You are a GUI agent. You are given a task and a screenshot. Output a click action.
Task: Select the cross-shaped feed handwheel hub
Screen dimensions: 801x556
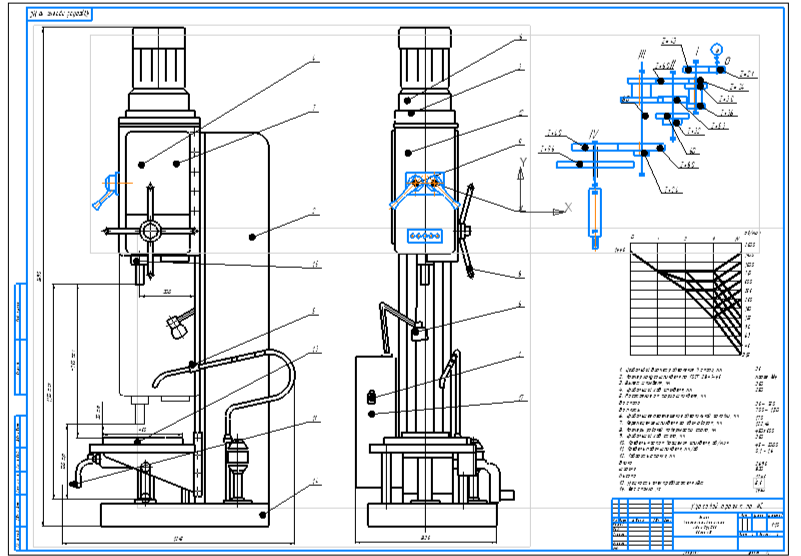[149, 231]
